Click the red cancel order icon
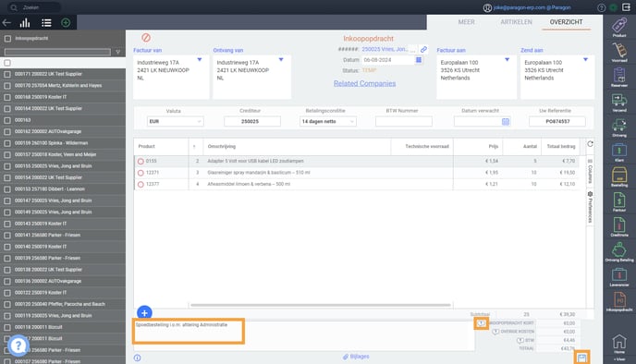The image size is (636, 364). coord(146,38)
